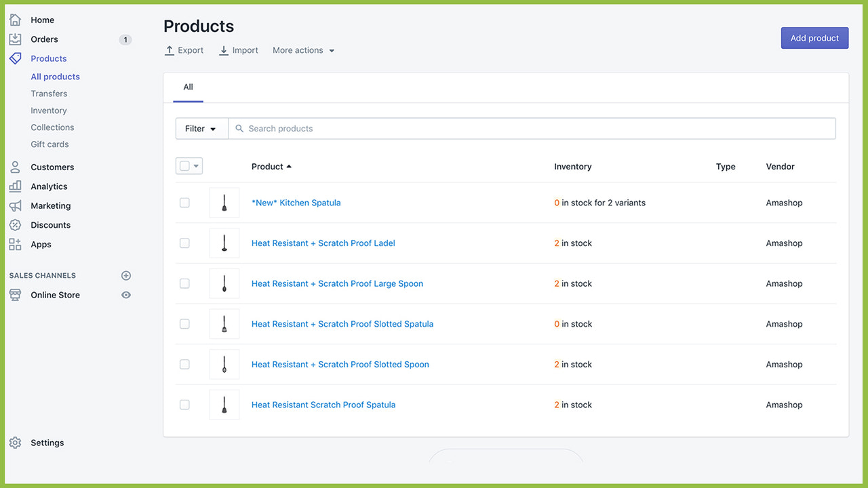Toggle visibility of the Online Store
The image size is (868, 488).
[x=126, y=295]
